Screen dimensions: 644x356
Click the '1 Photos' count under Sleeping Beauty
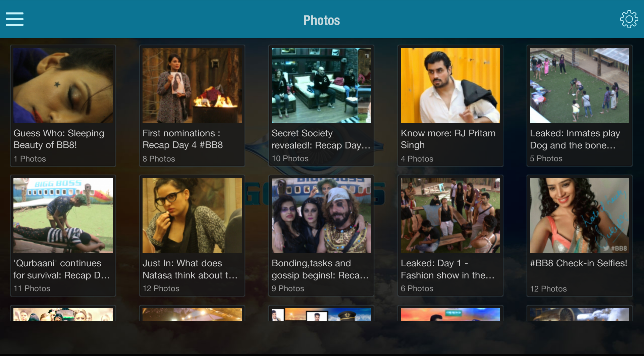30,159
